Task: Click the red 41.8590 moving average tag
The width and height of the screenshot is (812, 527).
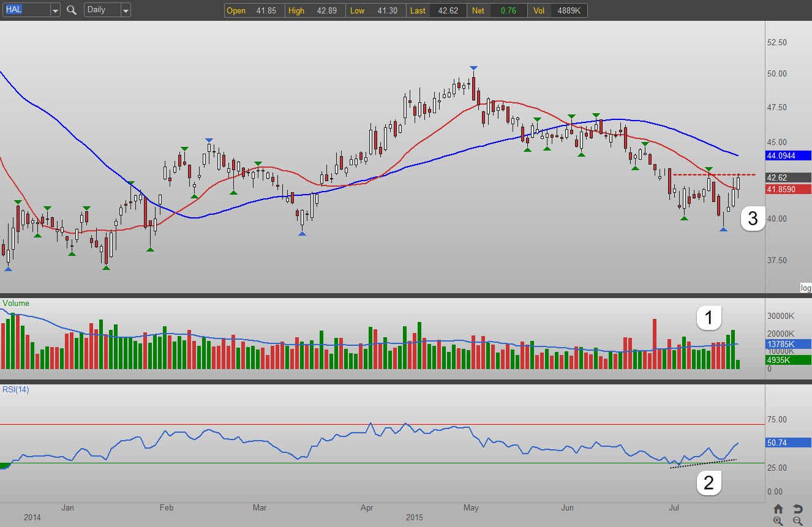Action: [788, 190]
